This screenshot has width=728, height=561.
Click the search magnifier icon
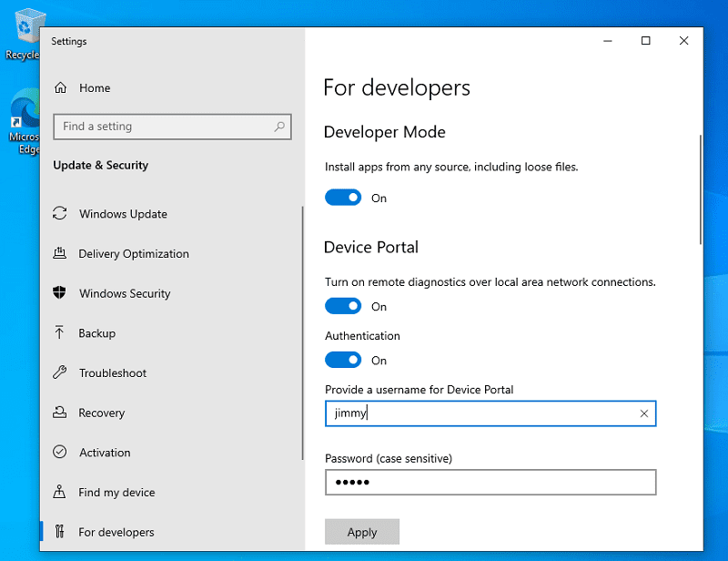coord(279,127)
